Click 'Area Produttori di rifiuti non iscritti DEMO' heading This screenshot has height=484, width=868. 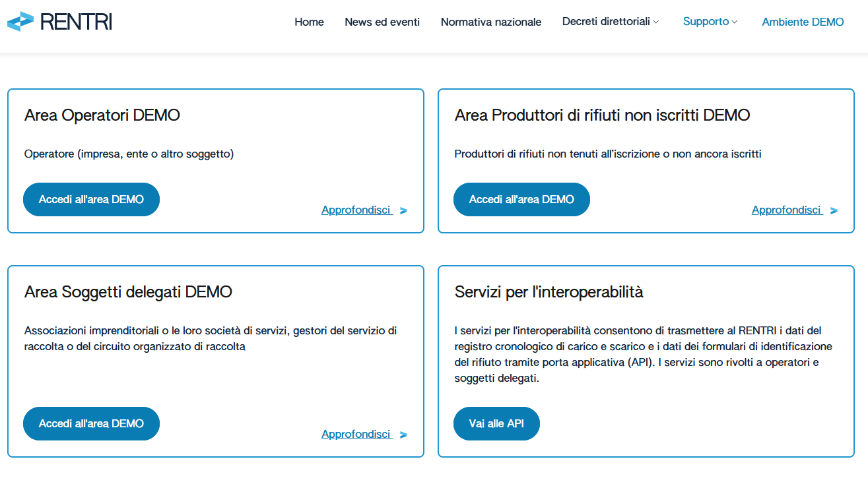[603, 115]
